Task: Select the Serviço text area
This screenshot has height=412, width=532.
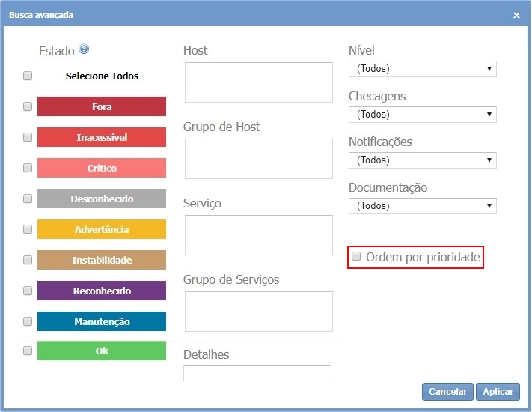Action: (x=258, y=235)
